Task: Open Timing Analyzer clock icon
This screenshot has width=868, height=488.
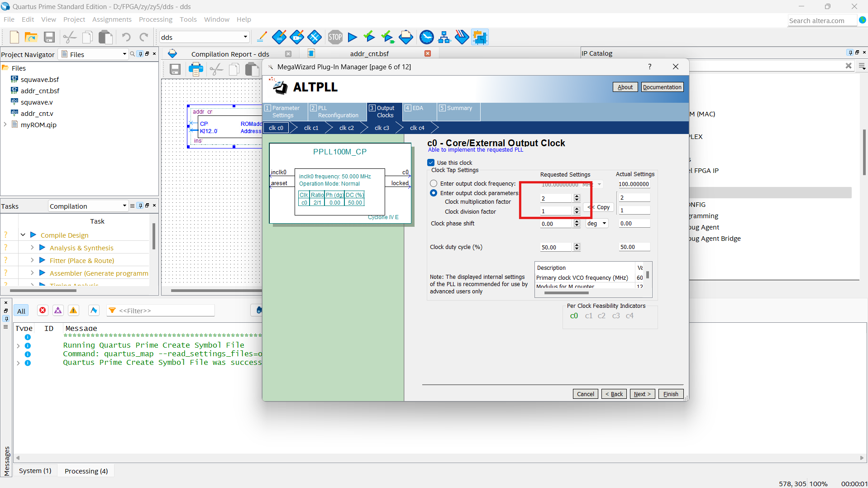Action: (x=426, y=37)
